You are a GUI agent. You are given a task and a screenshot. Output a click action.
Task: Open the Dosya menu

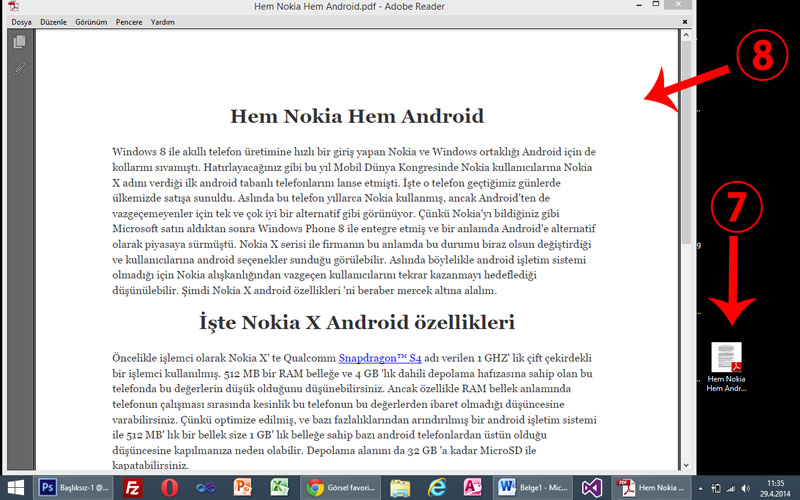(21, 22)
